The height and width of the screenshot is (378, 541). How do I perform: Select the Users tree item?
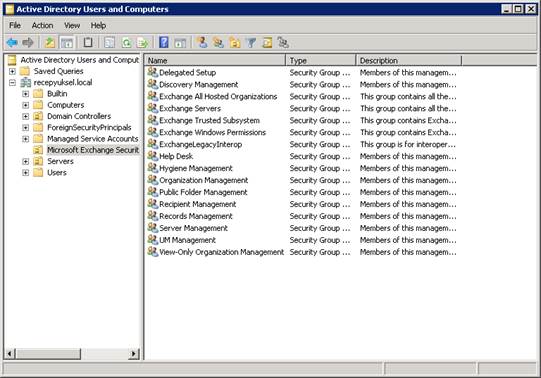click(x=57, y=172)
